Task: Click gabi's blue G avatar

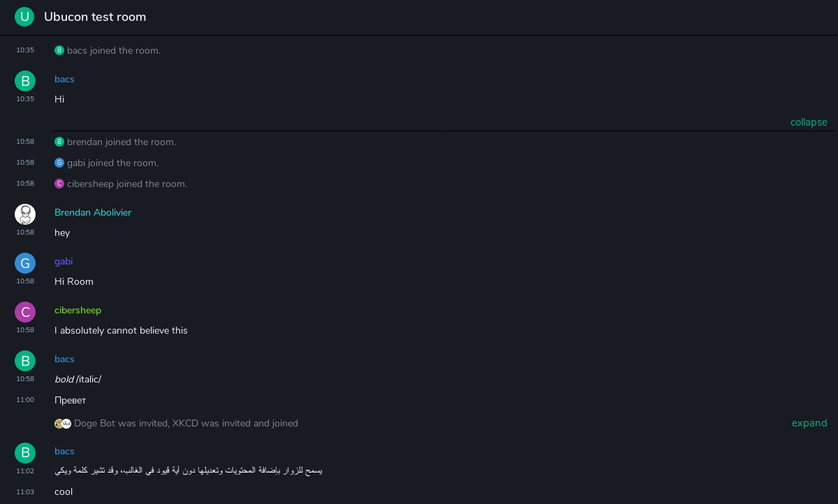Action: pos(25,263)
